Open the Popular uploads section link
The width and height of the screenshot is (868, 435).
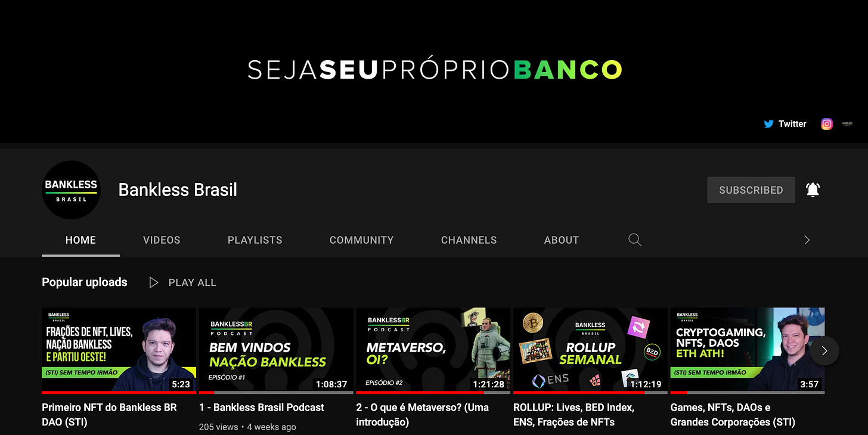click(x=85, y=282)
